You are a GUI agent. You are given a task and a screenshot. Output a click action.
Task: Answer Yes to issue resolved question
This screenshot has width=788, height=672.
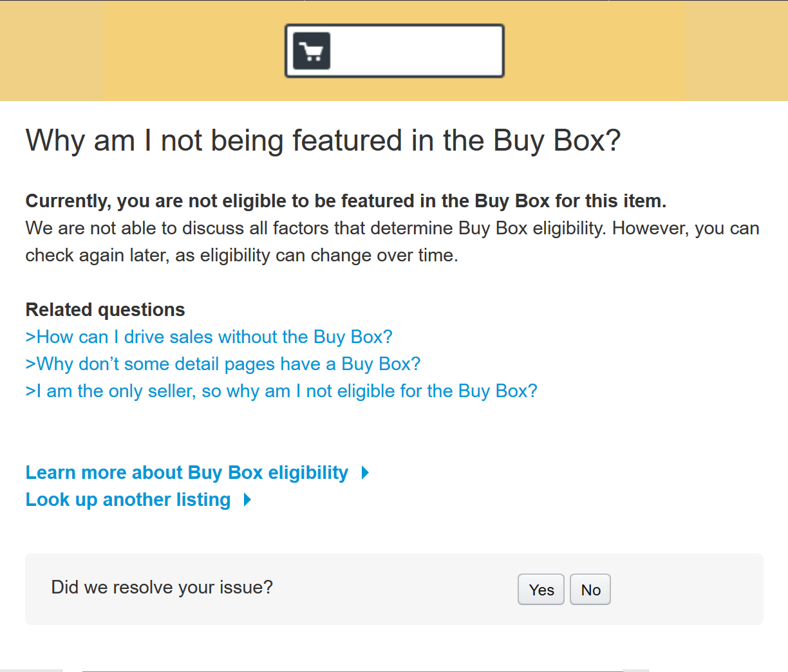click(541, 590)
